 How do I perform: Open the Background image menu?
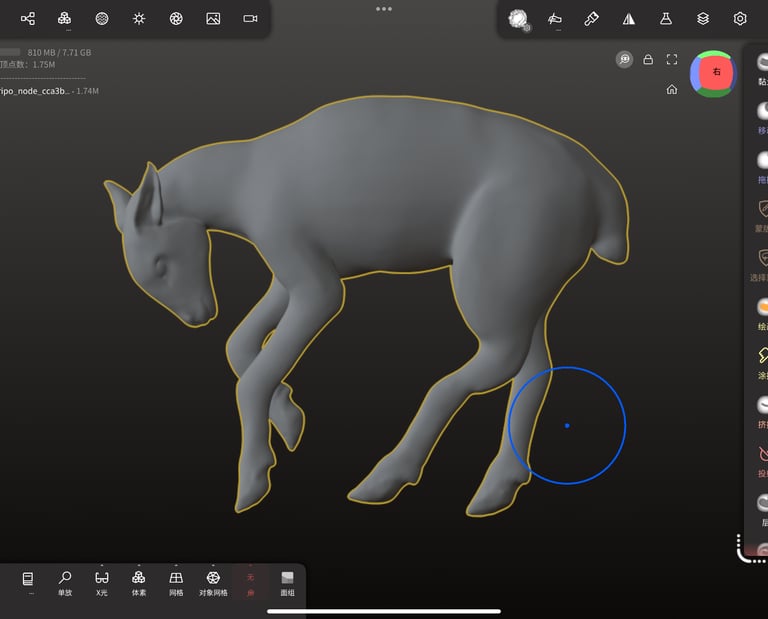pos(213,19)
